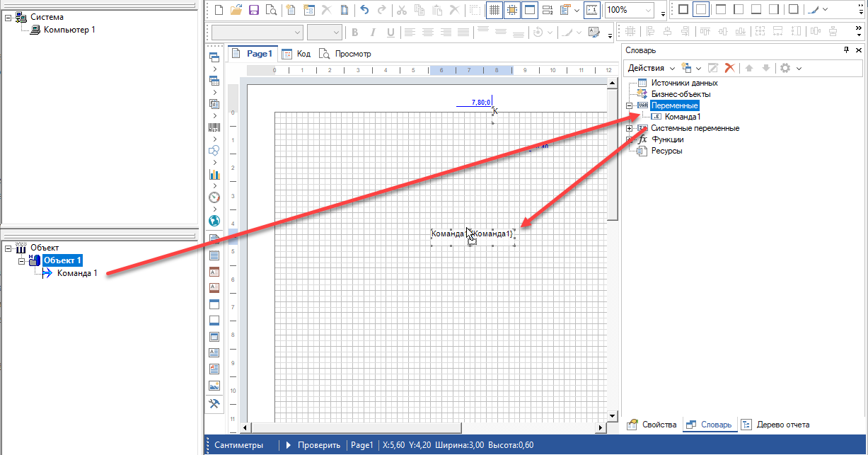Toggle the show rulers button
868x455 pixels.
[x=591, y=10]
